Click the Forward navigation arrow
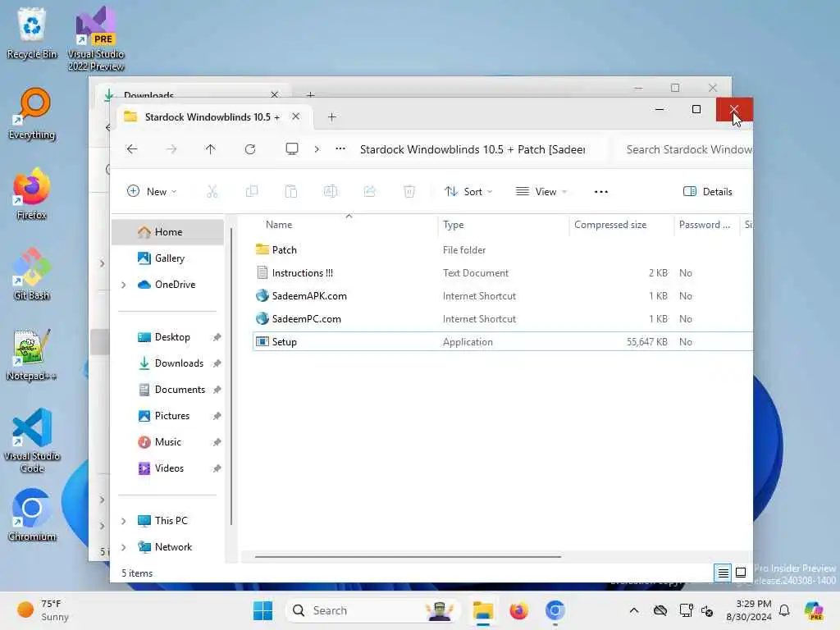Viewport: 840px width, 630px height. pos(171,149)
